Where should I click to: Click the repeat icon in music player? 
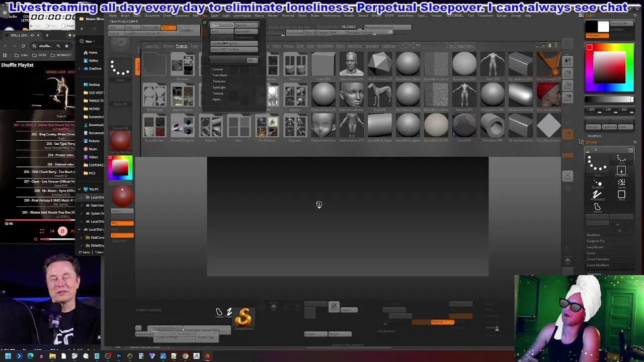point(42,231)
